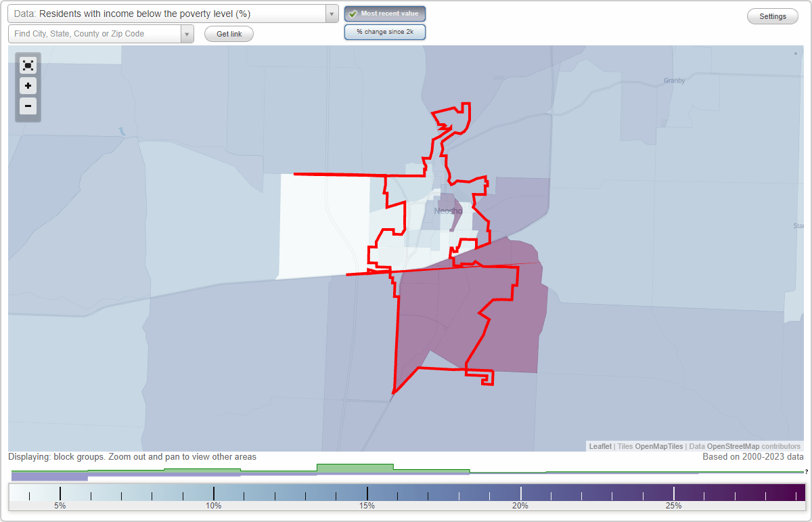Click the zoom out icon on the map
812x522 pixels.
point(28,106)
